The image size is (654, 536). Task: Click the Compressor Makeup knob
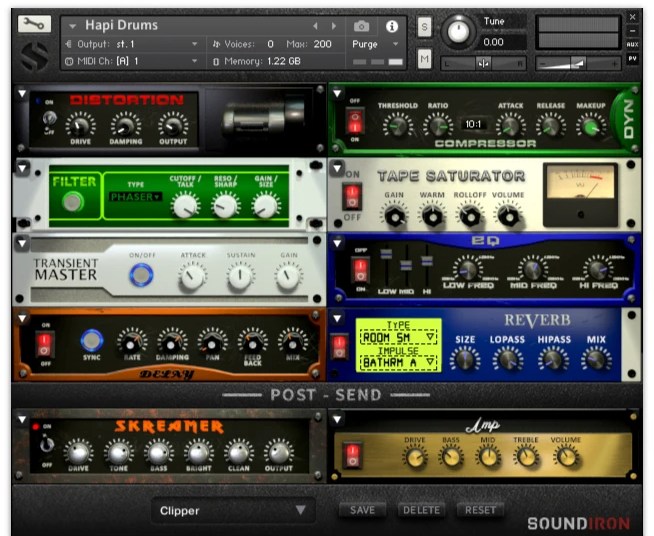tap(591, 126)
